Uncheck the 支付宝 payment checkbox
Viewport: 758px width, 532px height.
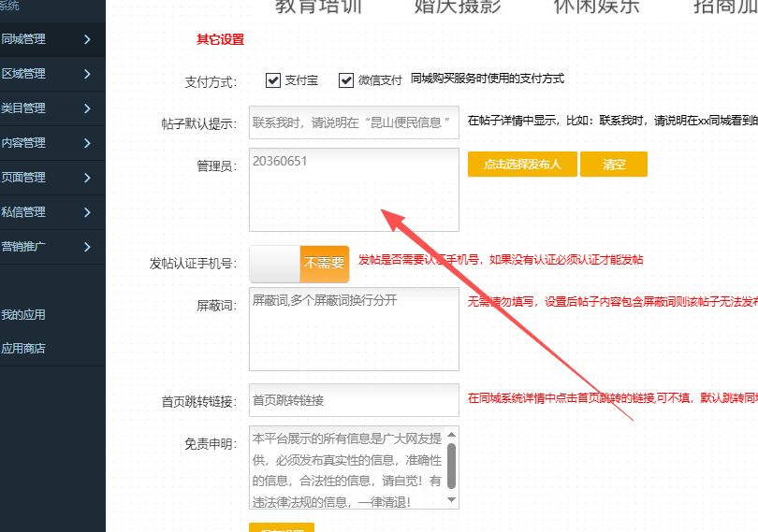(273, 80)
